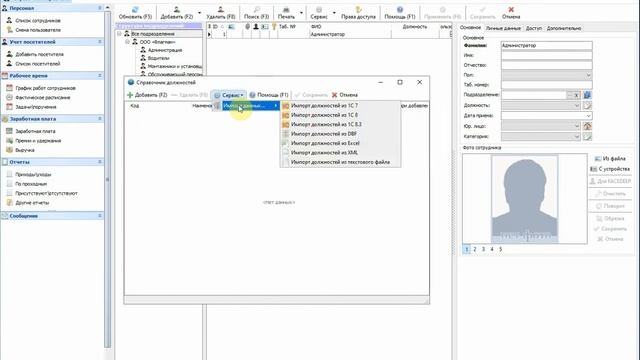Open the main toolbar Сервис gear icon

pyautogui.click(x=319, y=10)
